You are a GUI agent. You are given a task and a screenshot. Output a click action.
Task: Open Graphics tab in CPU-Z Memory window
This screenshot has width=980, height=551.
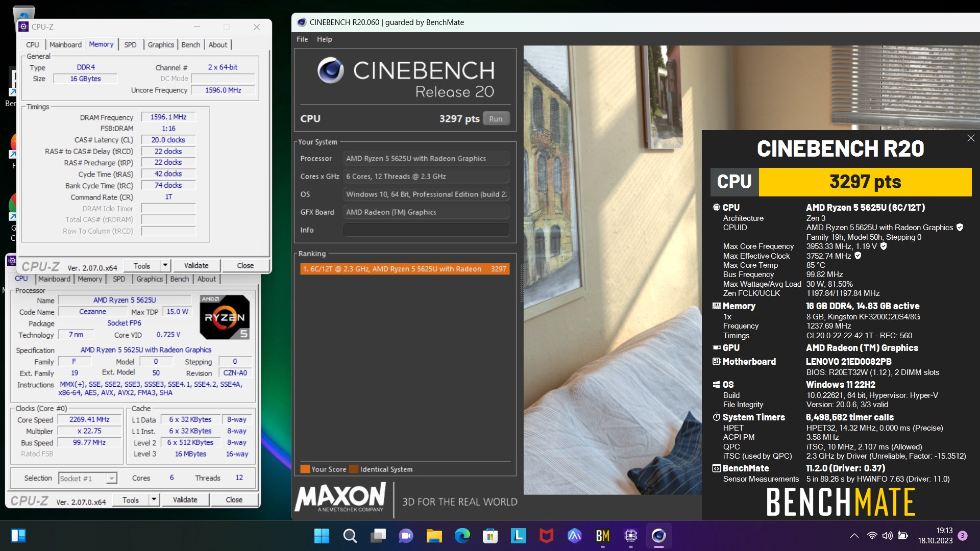pyautogui.click(x=161, y=45)
